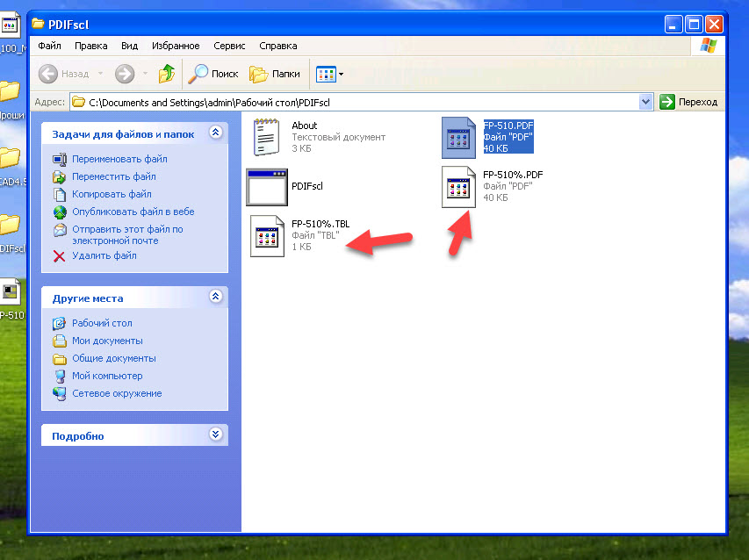Click the Desktop icon beside Рабочий стол
The width and height of the screenshot is (749, 560).
coord(60,323)
